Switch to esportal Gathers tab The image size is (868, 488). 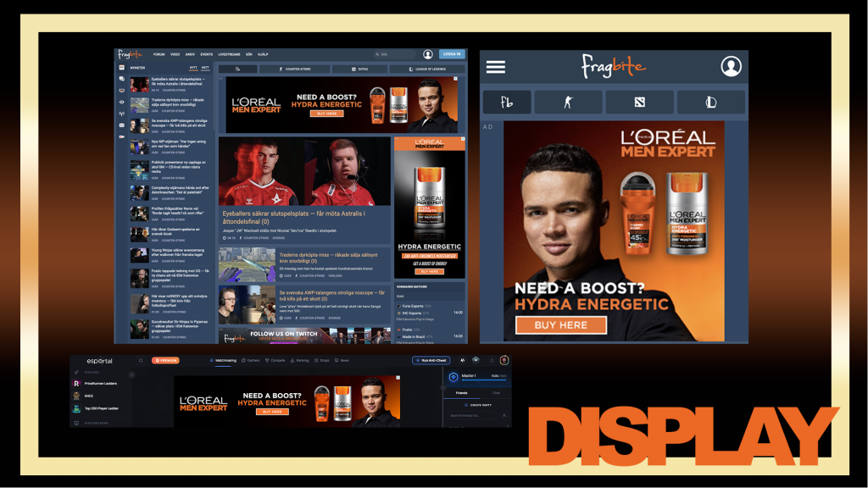(x=251, y=361)
